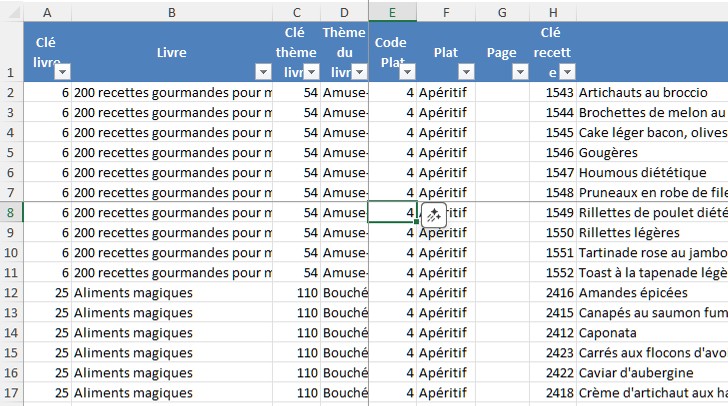
Task: Expand the Clé thème livre filter arrow
Action: coord(311,72)
